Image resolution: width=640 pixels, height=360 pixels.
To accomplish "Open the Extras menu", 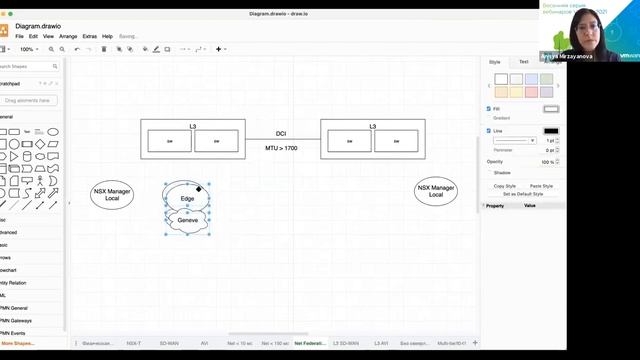I will pyautogui.click(x=90, y=36).
